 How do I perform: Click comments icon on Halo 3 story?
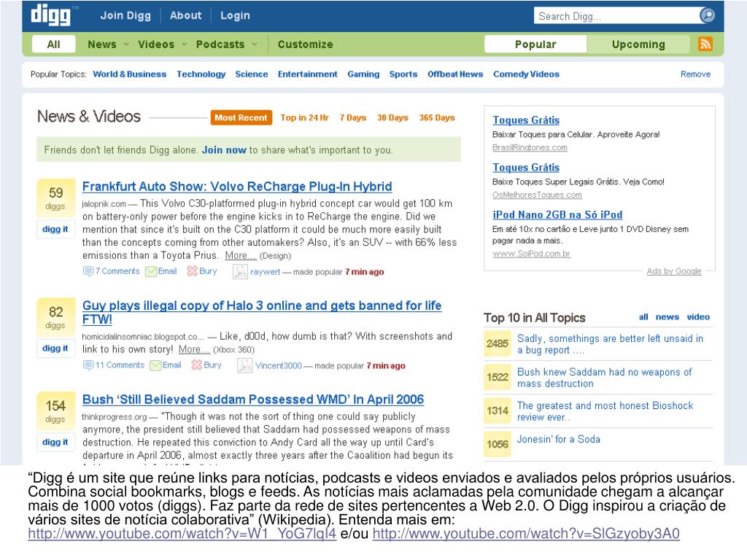[88, 365]
